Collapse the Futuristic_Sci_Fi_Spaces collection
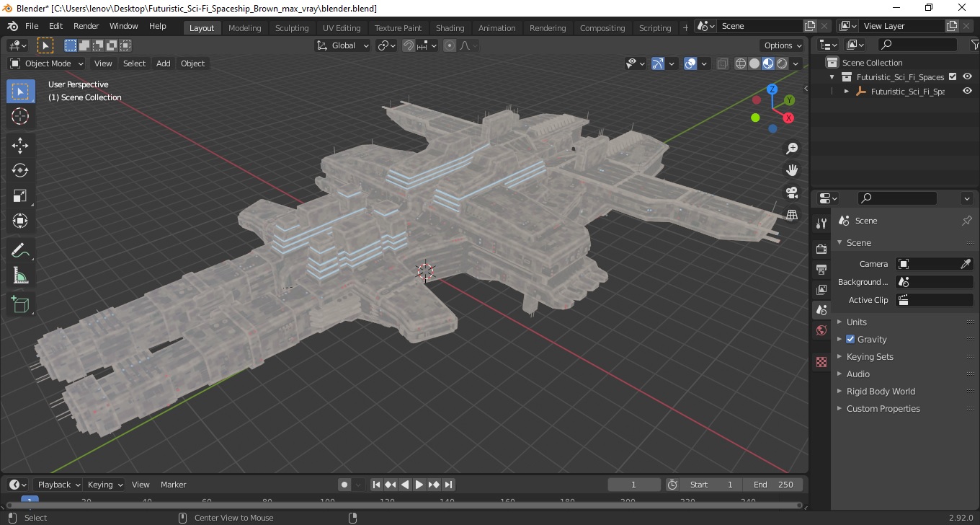980x525 pixels. 832,76
